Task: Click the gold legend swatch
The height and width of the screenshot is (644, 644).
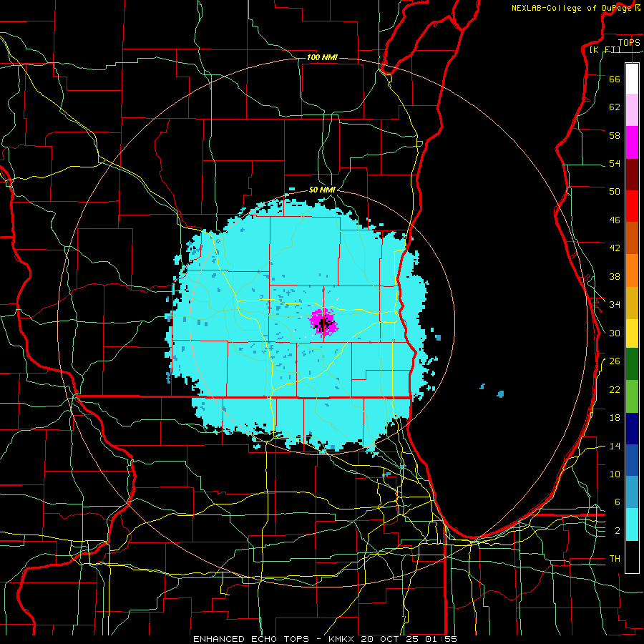Action: point(632,303)
